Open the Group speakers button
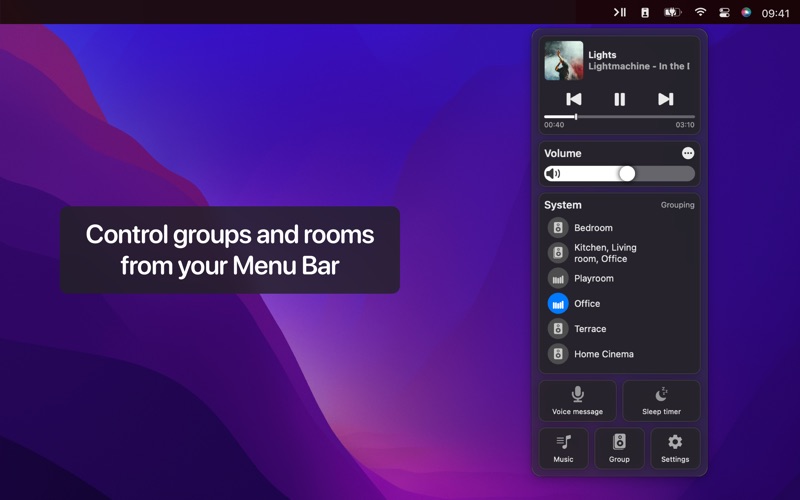This screenshot has height=500, width=800. [x=619, y=448]
